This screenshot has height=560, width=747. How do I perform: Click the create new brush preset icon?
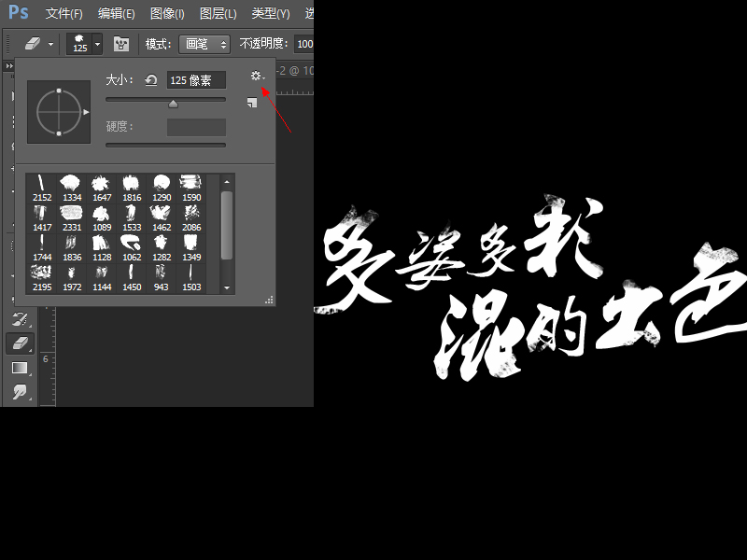tap(252, 103)
